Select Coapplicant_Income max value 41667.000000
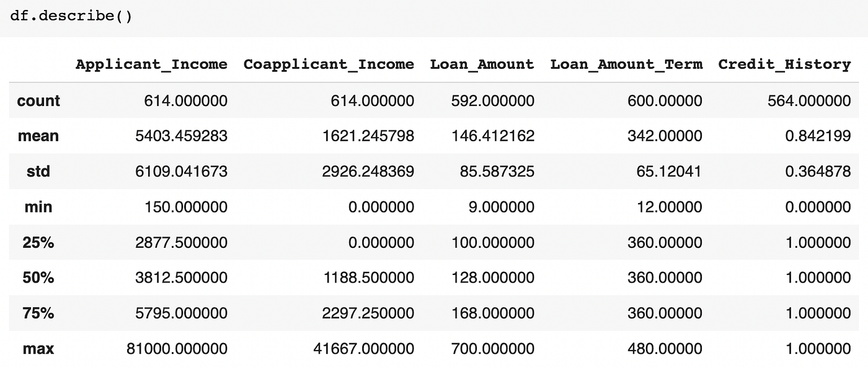Image resolution: width=868 pixels, height=368 pixels. [x=364, y=349]
